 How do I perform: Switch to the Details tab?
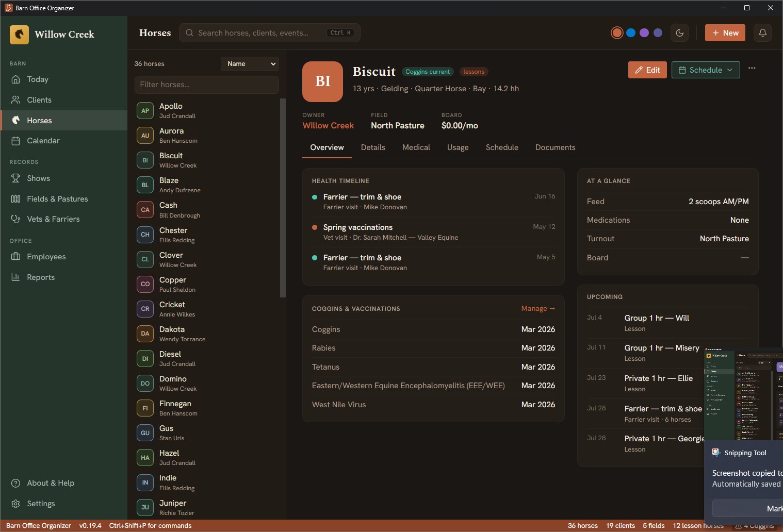pyautogui.click(x=373, y=147)
